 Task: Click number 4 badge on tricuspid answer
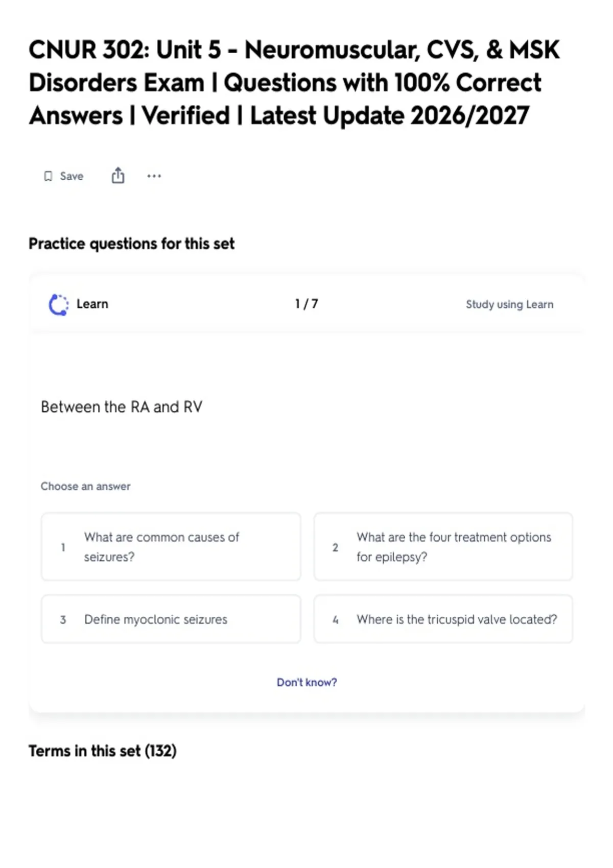click(336, 620)
